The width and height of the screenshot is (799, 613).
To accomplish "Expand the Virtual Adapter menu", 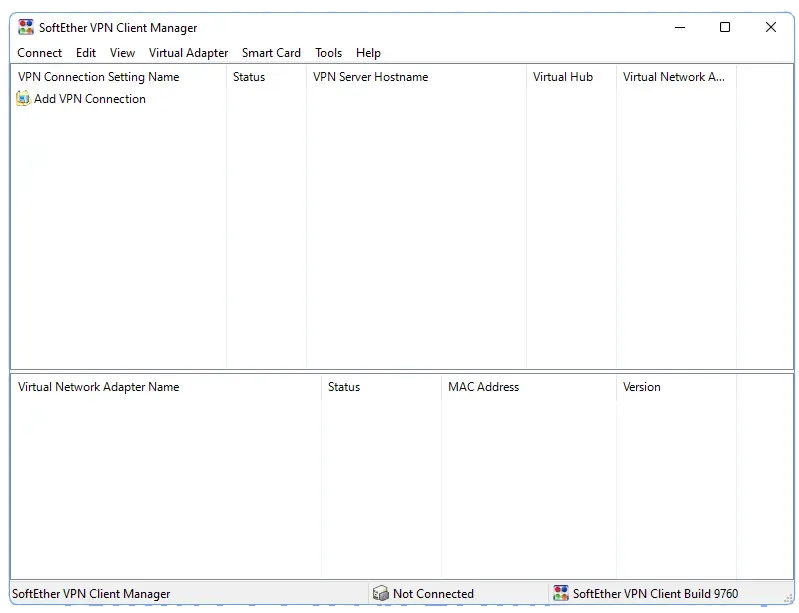I will [188, 53].
